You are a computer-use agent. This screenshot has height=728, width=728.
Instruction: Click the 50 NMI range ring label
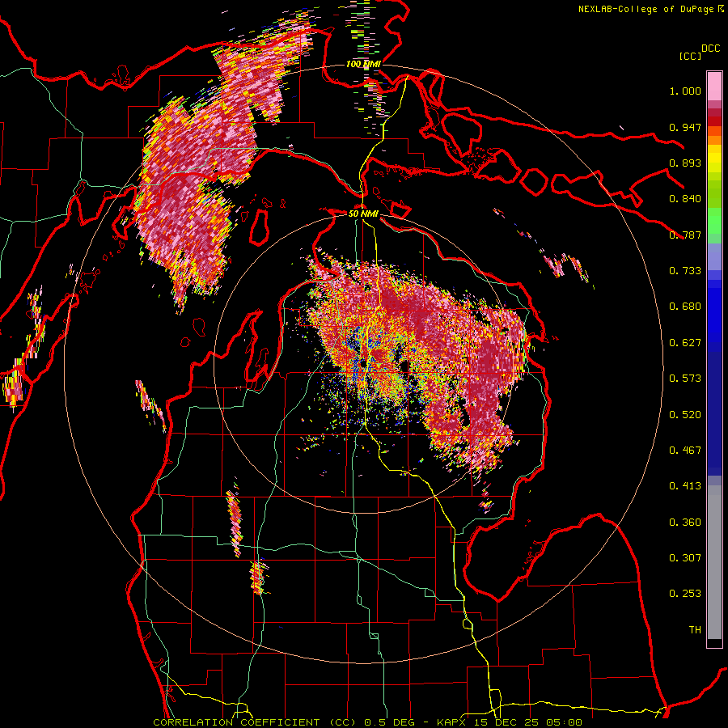pyautogui.click(x=363, y=214)
